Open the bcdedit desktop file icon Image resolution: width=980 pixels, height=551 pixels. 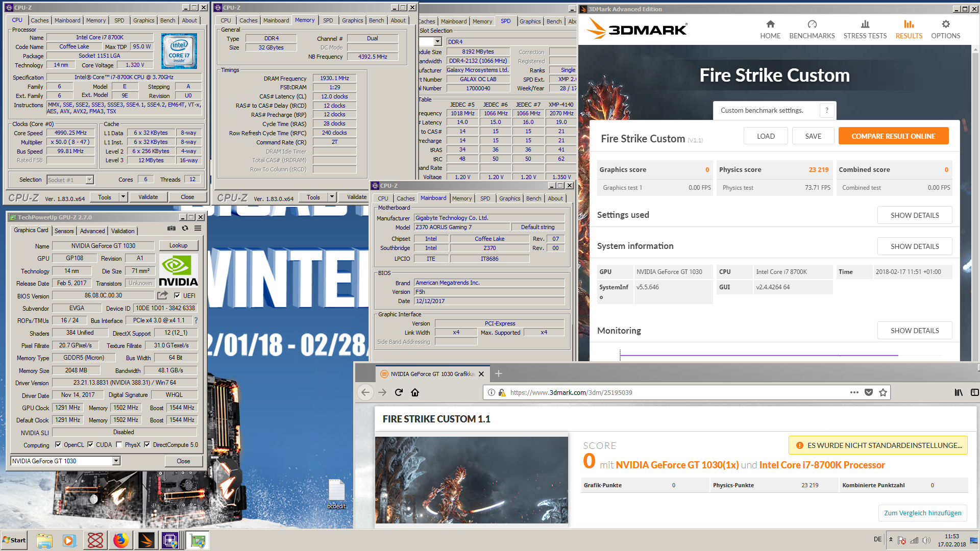pyautogui.click(x=336, y=494)
